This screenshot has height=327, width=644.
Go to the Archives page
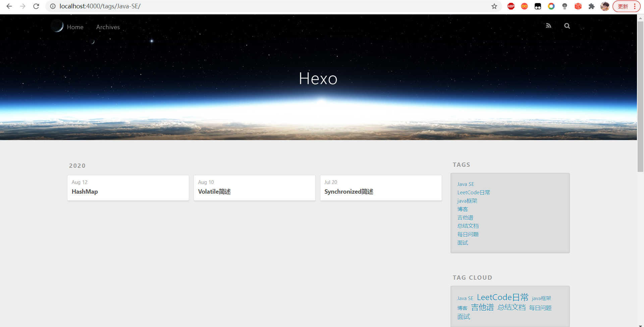[108, 27]
